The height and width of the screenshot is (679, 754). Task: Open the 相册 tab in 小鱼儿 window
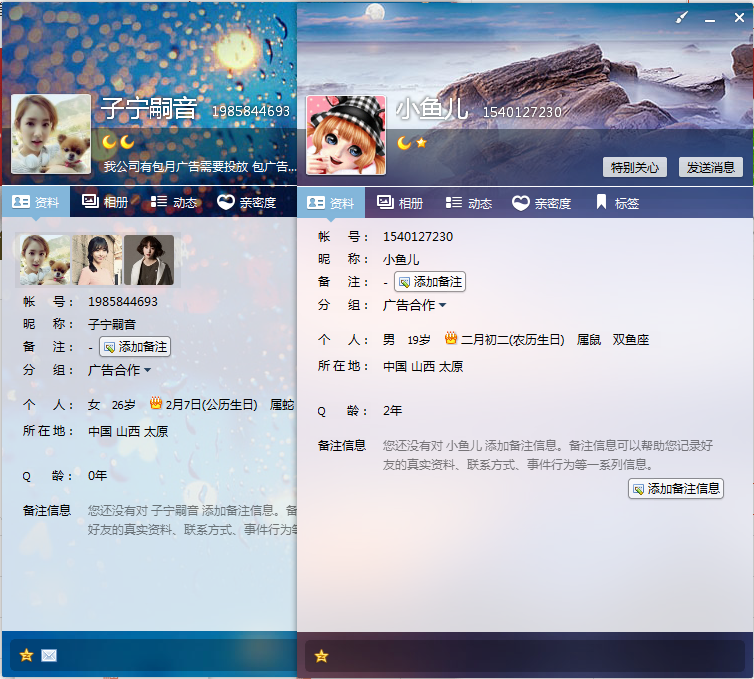(x=400, y=203)
